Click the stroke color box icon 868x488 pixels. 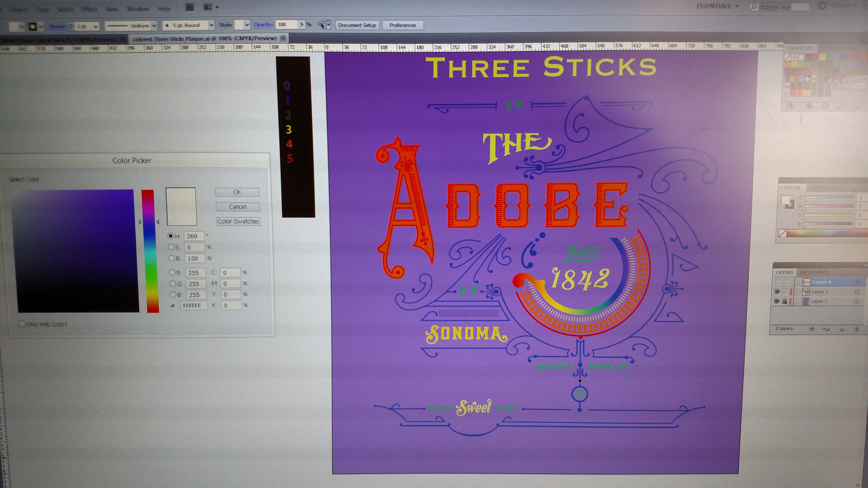[33, 26]
